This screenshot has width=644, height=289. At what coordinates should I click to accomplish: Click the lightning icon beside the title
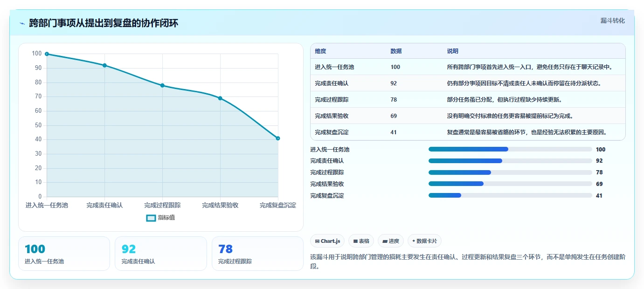(22, 23)
